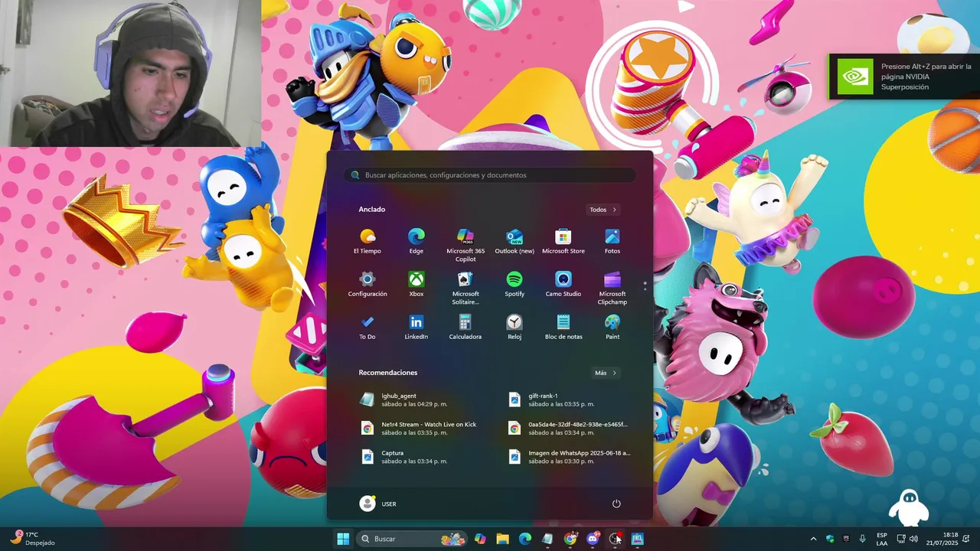Open the Fotos app
This screenshot has width=980, height=551.
click(612, 242)
